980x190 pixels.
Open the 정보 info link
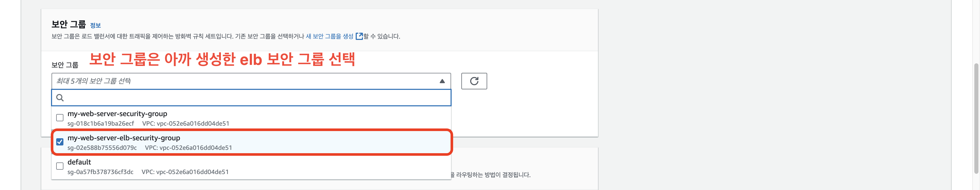(x=95, y=25)
